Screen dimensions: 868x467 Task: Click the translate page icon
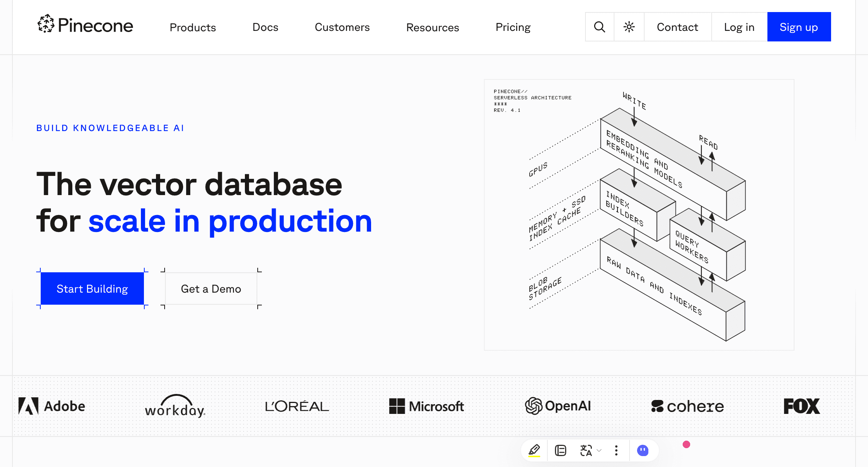click(586, 450)
